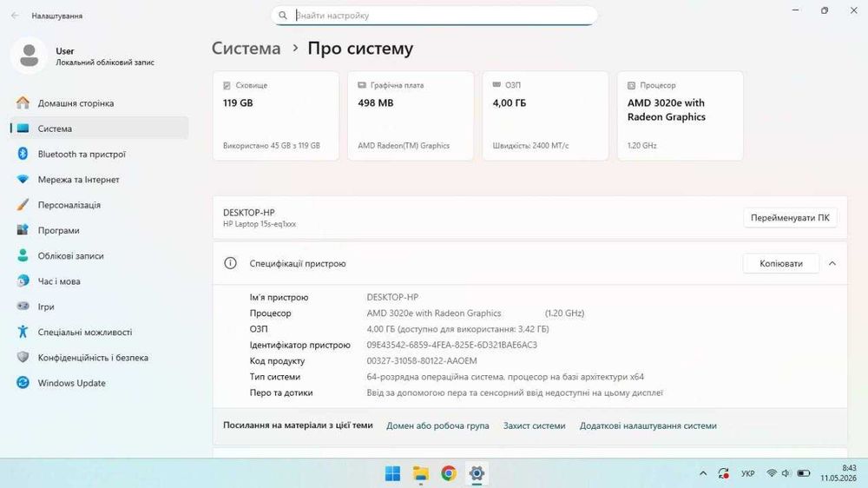Launch Google Chrome from the taskbar

(x=449, y=473)
